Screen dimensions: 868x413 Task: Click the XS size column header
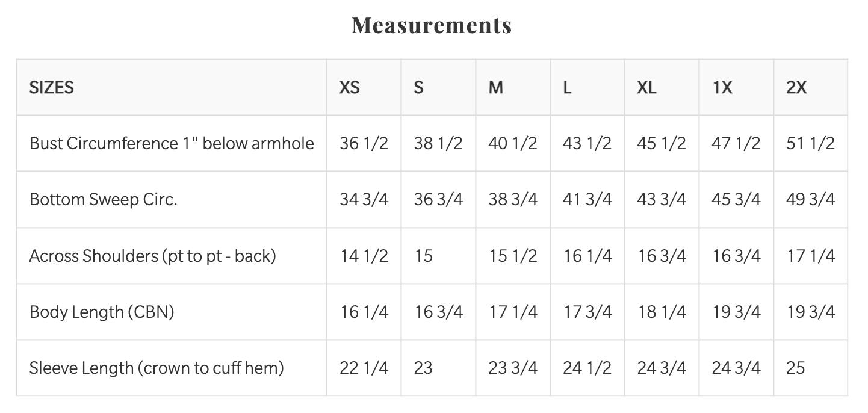coord(349,88)
